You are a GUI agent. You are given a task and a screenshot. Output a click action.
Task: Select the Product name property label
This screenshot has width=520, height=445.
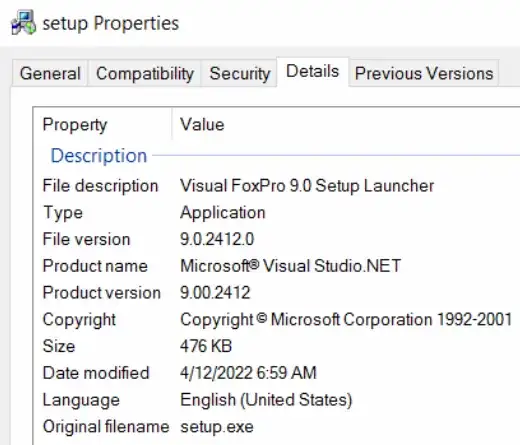[95, 266]
